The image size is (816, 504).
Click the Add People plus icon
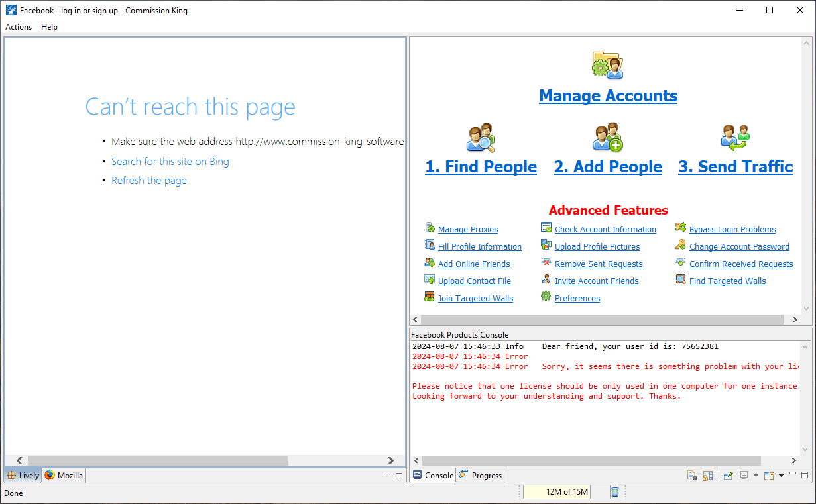pyautogui.click(x=607, y=138)
